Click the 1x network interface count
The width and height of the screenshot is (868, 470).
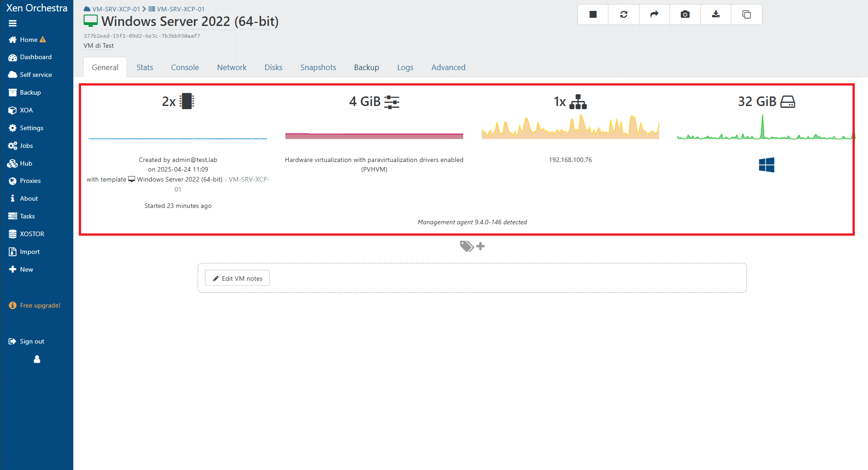click(x=560, y=101)
